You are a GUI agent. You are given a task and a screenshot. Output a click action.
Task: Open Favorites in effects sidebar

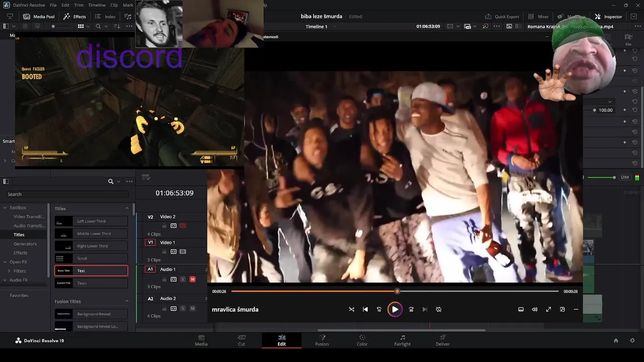pos(19,295)
